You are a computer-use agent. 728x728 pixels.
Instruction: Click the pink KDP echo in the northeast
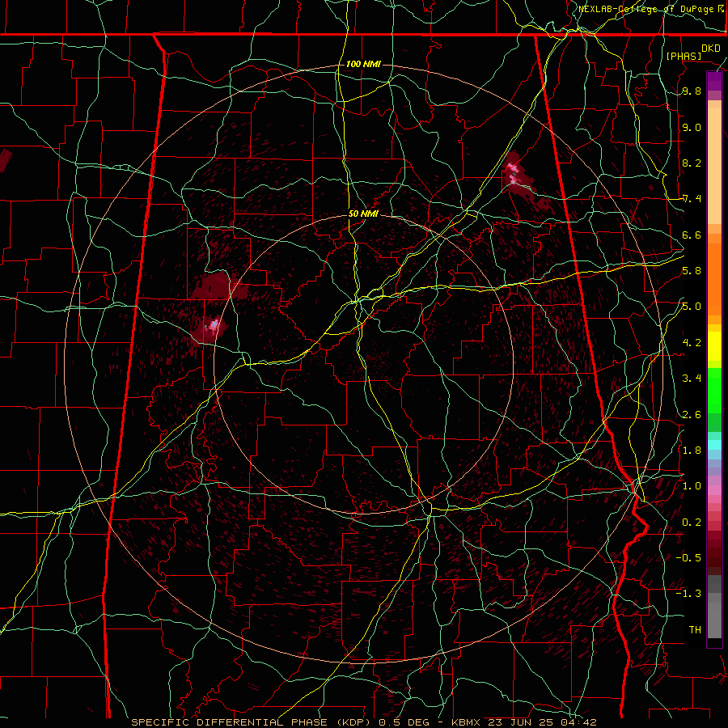tap(513, 173)
